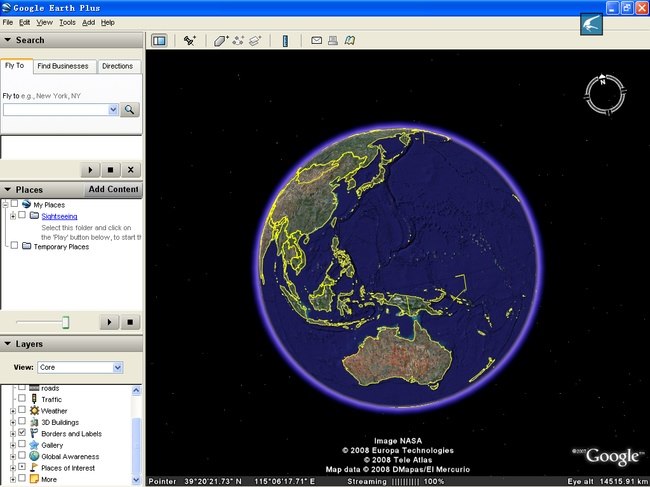Stop the search results tour

(110, 170)
